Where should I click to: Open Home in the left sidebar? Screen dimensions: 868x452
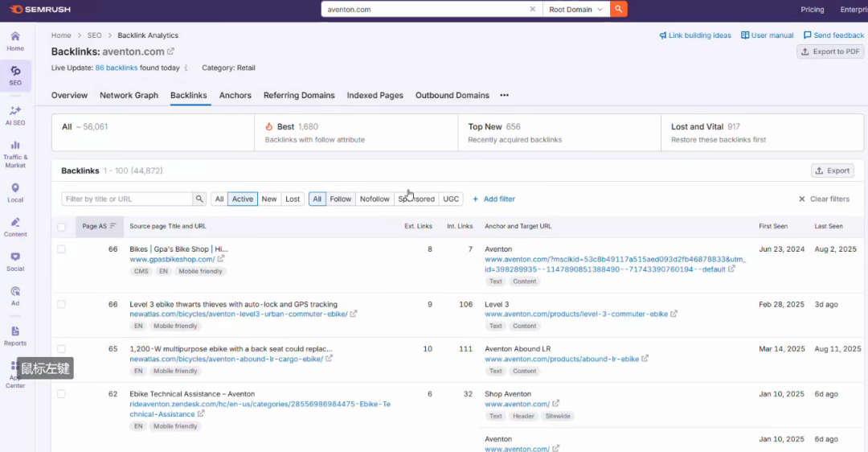point(15,42)
